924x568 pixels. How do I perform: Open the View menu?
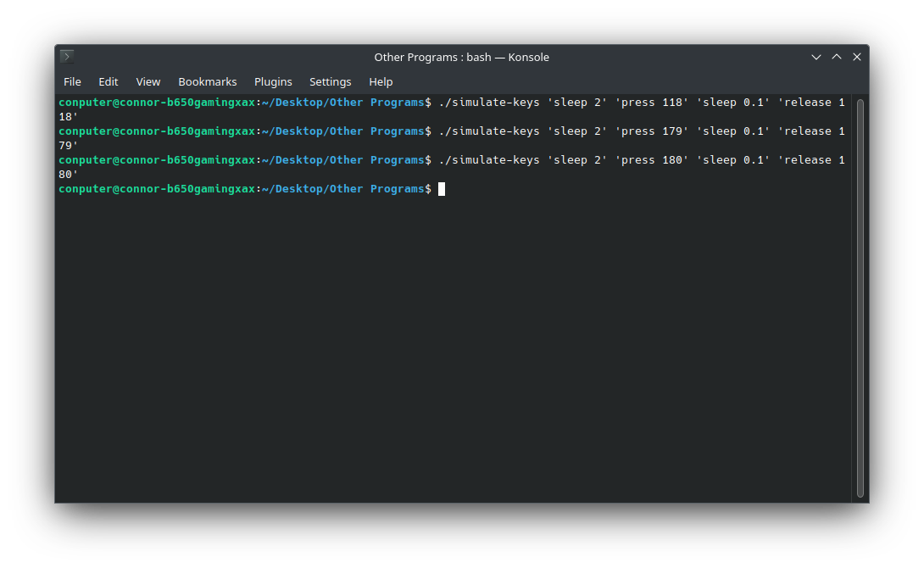coord(148,82)
